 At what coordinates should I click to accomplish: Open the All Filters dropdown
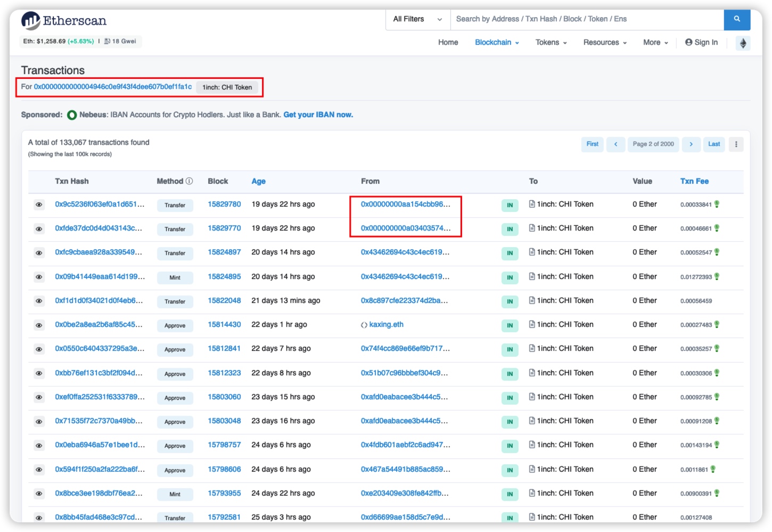coord(418,19)
